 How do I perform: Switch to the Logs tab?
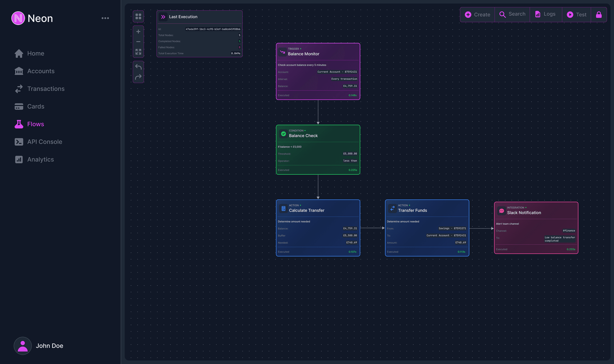(546, 14)
